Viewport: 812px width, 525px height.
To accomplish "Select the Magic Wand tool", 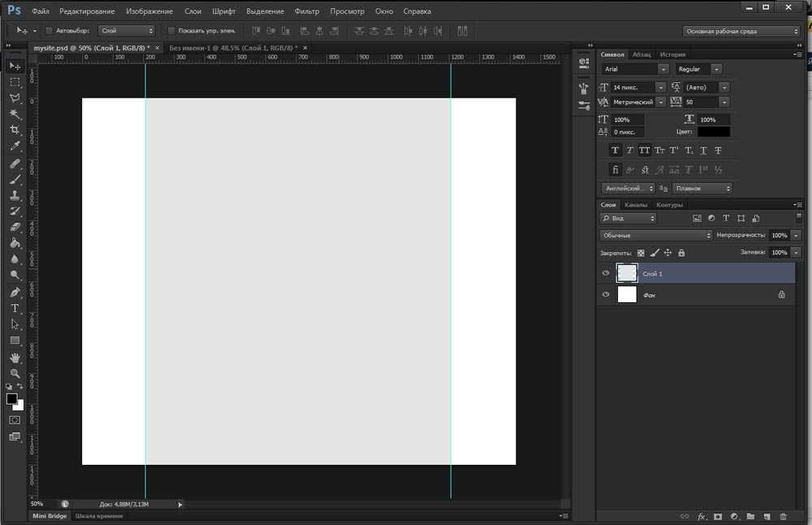I will (x=15, y=114).
